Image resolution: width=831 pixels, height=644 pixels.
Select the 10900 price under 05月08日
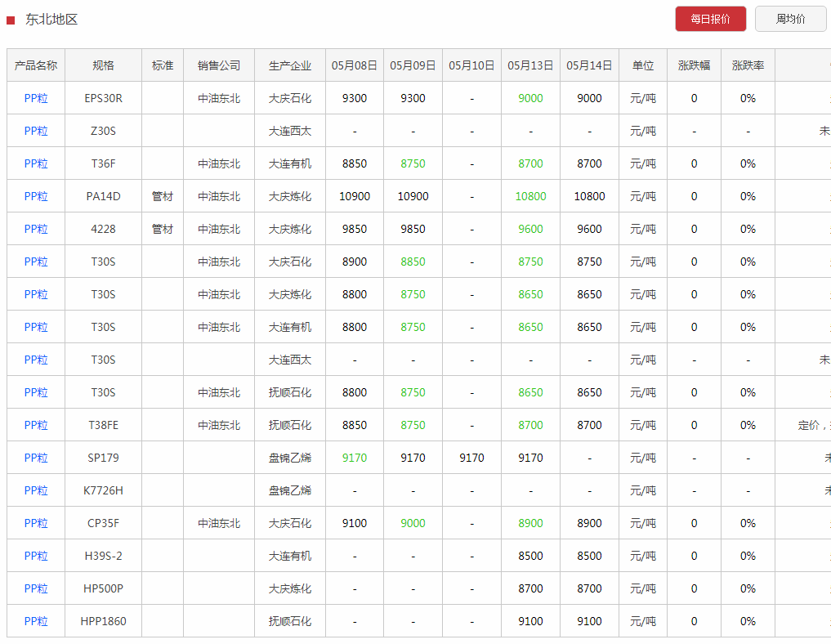pos(355,196)
